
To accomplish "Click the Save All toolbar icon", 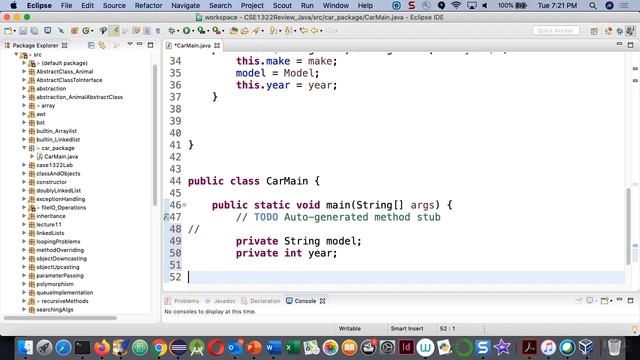I will [x=34, y=31].
